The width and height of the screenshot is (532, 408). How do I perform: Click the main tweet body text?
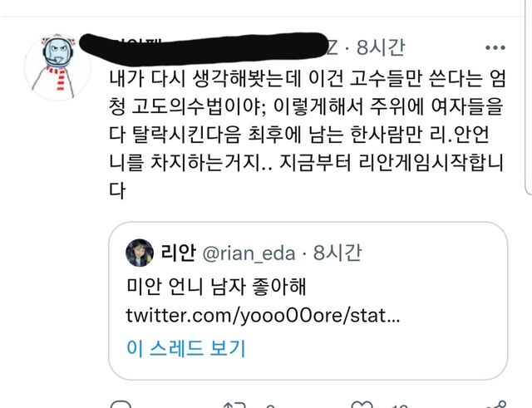[x=307, y=135]
